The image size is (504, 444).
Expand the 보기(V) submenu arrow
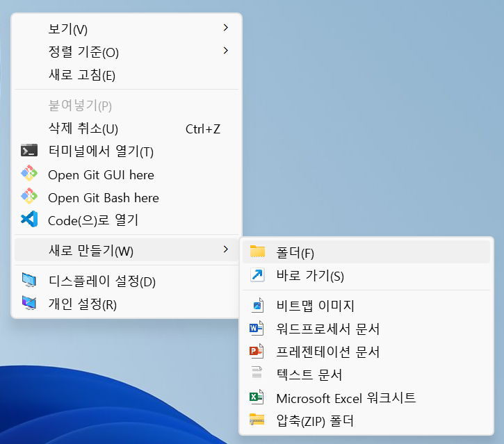pos(225,28)
